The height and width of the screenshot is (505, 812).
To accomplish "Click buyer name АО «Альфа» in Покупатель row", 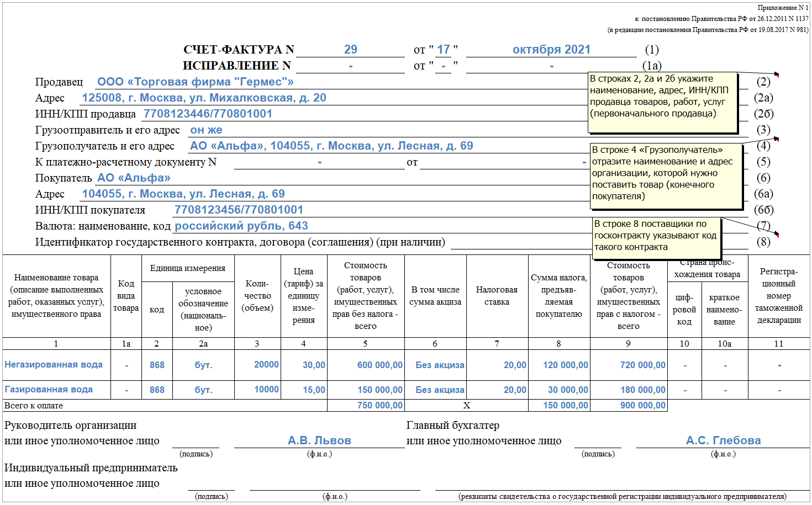I will [134, 178].
